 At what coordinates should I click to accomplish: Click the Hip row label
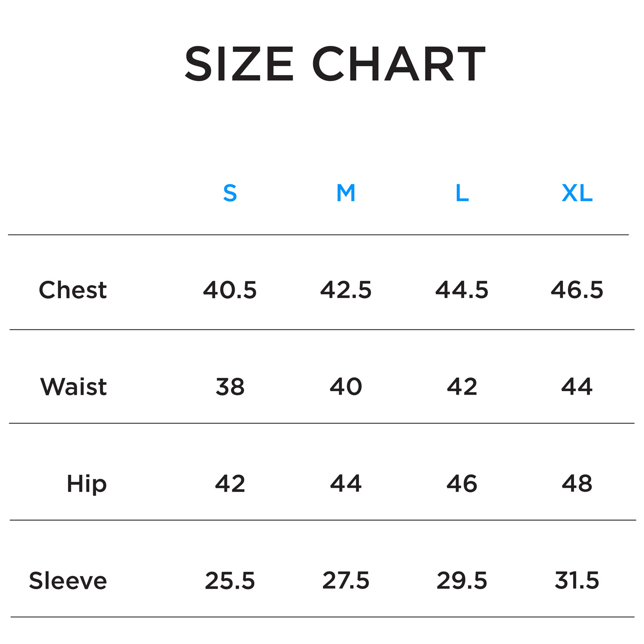pos(86,484)
